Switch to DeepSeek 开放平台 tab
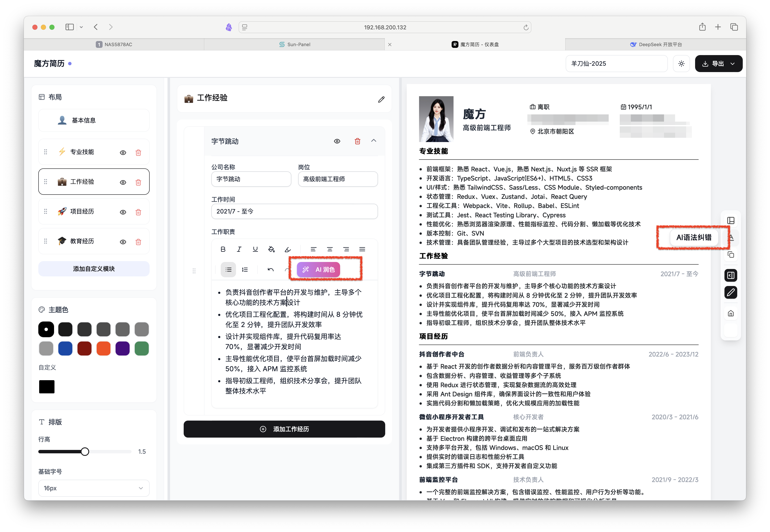The width and height of the screenshot is (770, 532). [x=656, y=44]
